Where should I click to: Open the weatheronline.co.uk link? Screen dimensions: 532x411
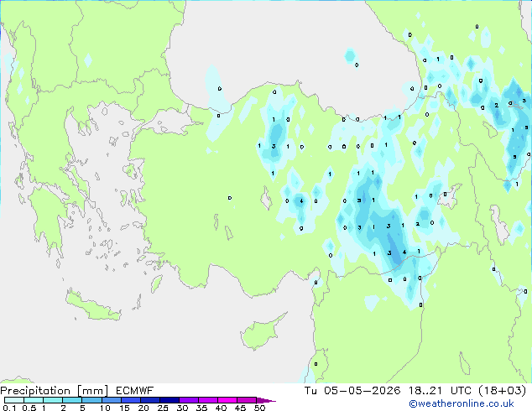pos(462,403)
